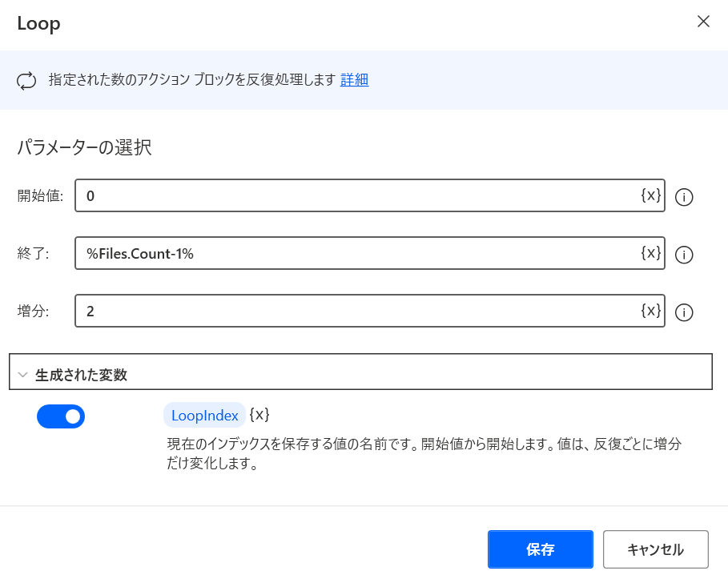Viewport: 728px width, 579px height.
Task: Select the LoopIndex variable chip
Action: [x=205, y=415]
